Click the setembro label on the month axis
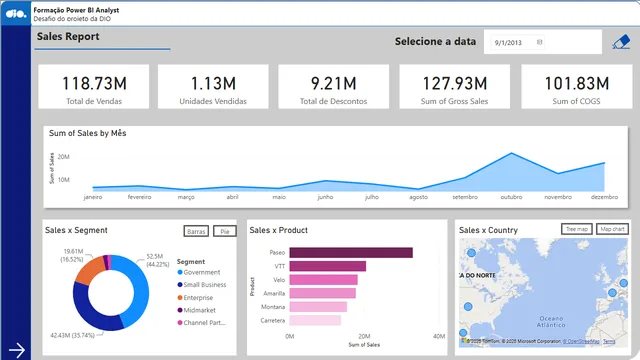640x360 pixels. coord(465,197)
